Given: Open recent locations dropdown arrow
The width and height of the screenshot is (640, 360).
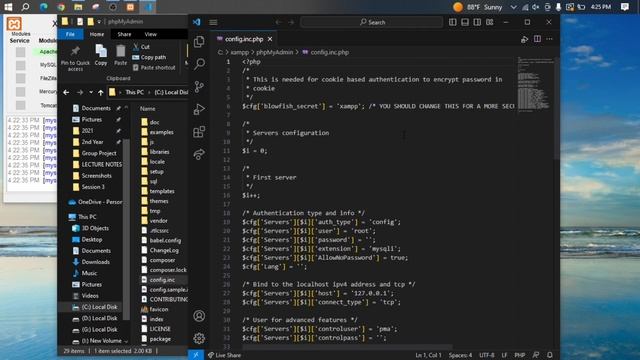Looking at the screenshot, I should click(x=91, y=93).
